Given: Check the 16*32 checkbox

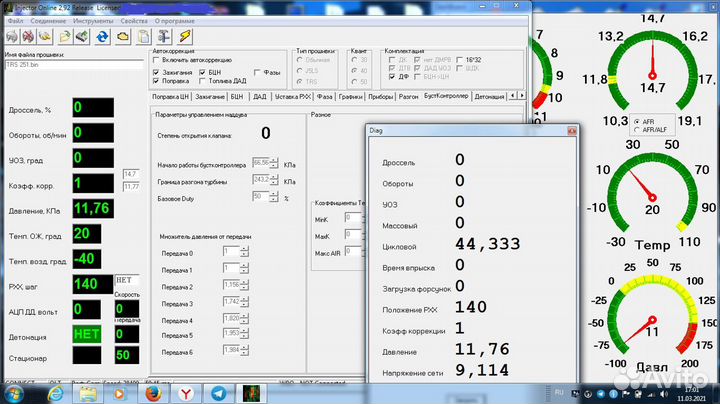Looking at the screenshot, I should (460, 60).
